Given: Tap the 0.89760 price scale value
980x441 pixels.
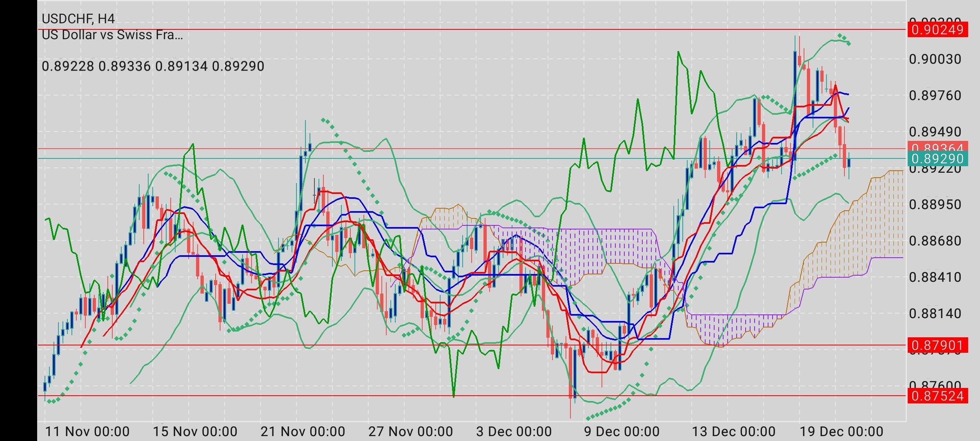Looking at the screenshot, I should coord(935,96).
